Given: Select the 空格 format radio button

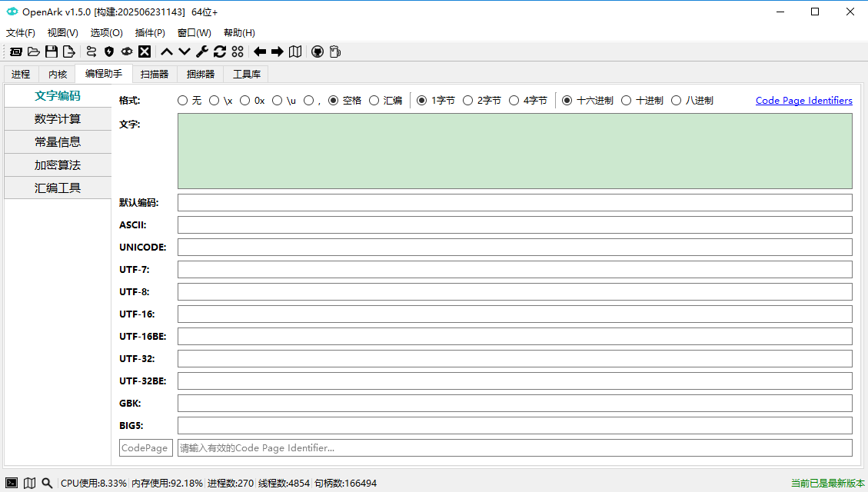Looking at the screenshot, I should [334, 100].
